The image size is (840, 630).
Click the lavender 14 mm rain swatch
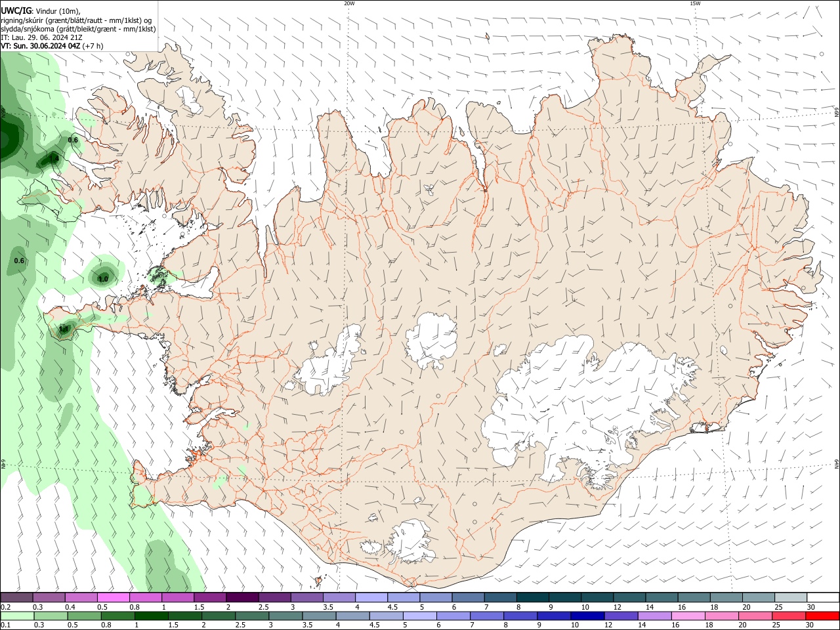coord(654,616)
